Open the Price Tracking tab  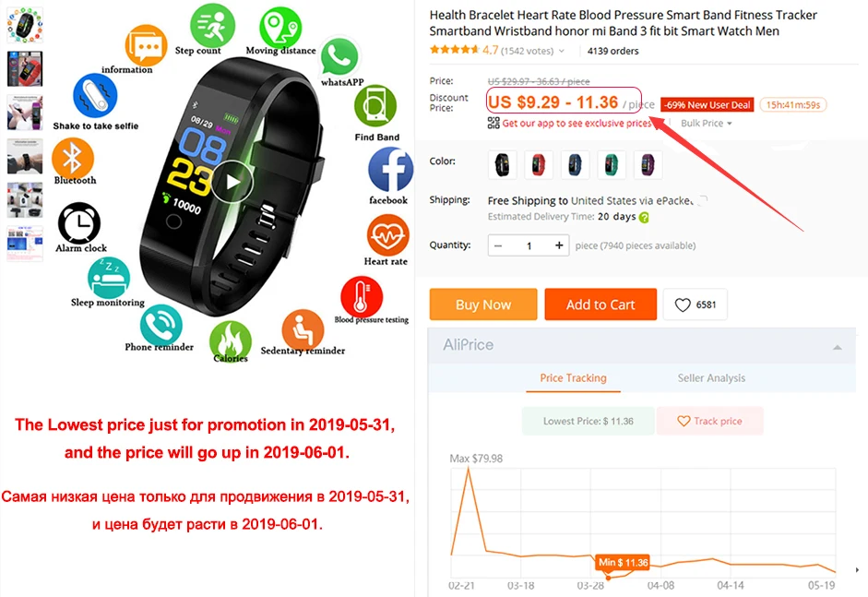coord(573,377)
